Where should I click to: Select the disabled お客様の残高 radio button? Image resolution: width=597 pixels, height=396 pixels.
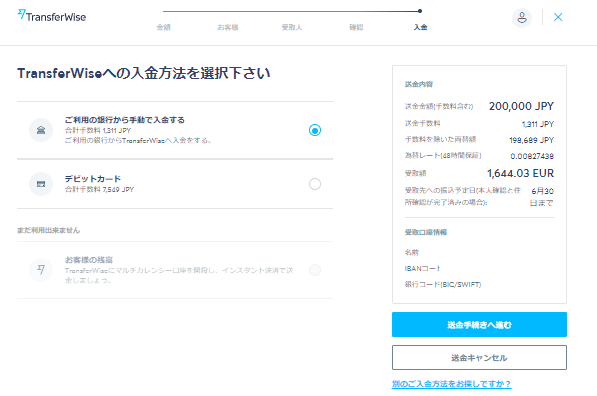point(314,270)
